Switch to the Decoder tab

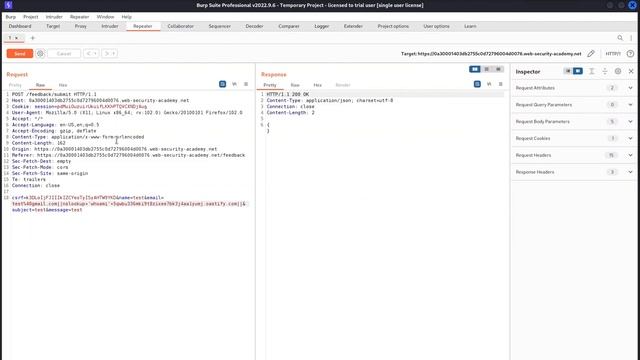(x=254, y=26)
